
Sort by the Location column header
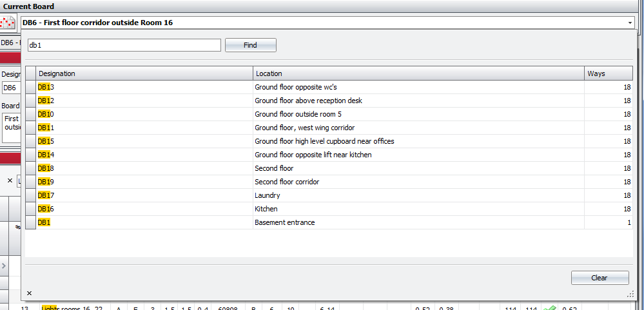(418, 73)
